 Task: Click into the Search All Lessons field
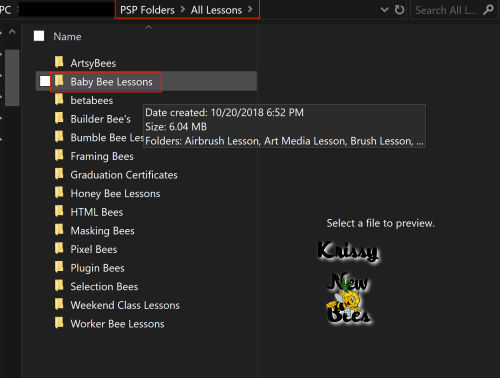(446, 10)
